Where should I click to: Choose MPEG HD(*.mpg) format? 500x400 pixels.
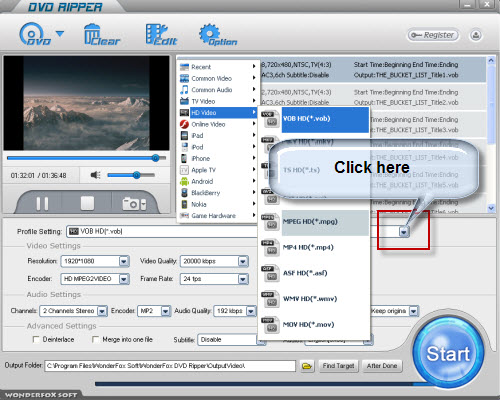pos(325,222)
